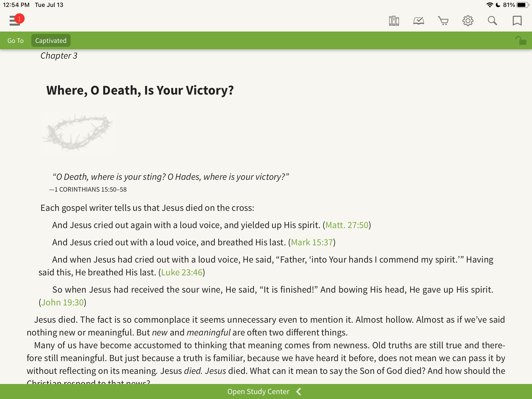Follow the John 19:30 link
Image resolution: width=532 pixels, height=399 pixels.
tap(63, 302)
